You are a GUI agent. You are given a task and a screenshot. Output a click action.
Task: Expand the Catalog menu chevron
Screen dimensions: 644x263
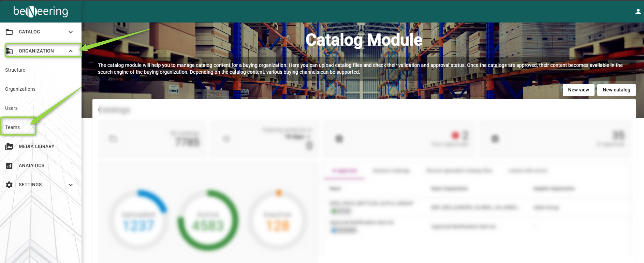tap(71, 32)
